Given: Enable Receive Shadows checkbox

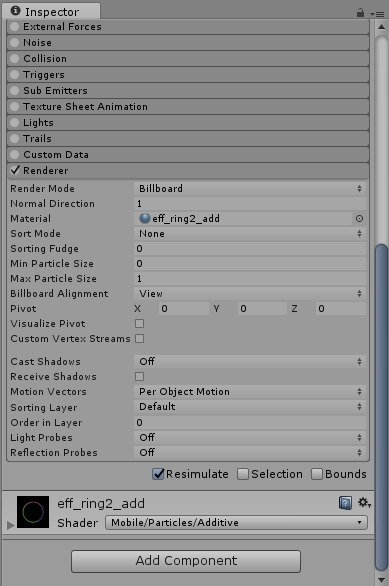Looking at the screenshot, I should click(x=139, y=376).
